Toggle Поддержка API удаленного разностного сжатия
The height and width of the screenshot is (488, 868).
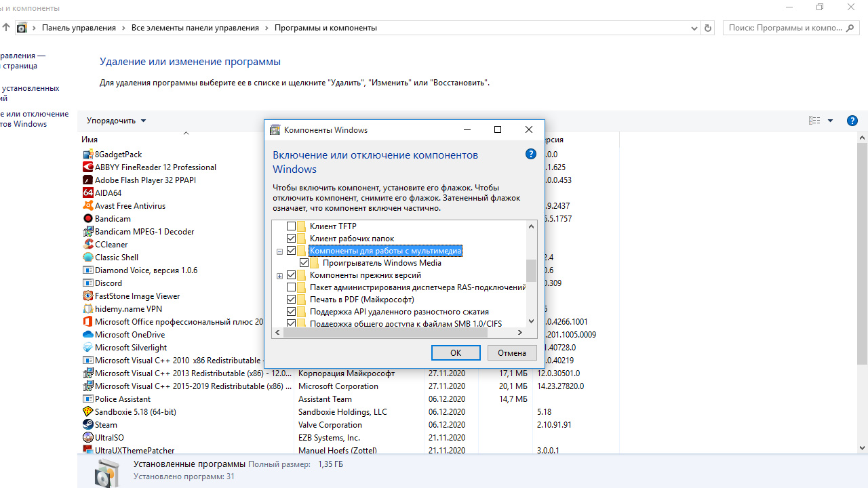[x=292, y=312]
